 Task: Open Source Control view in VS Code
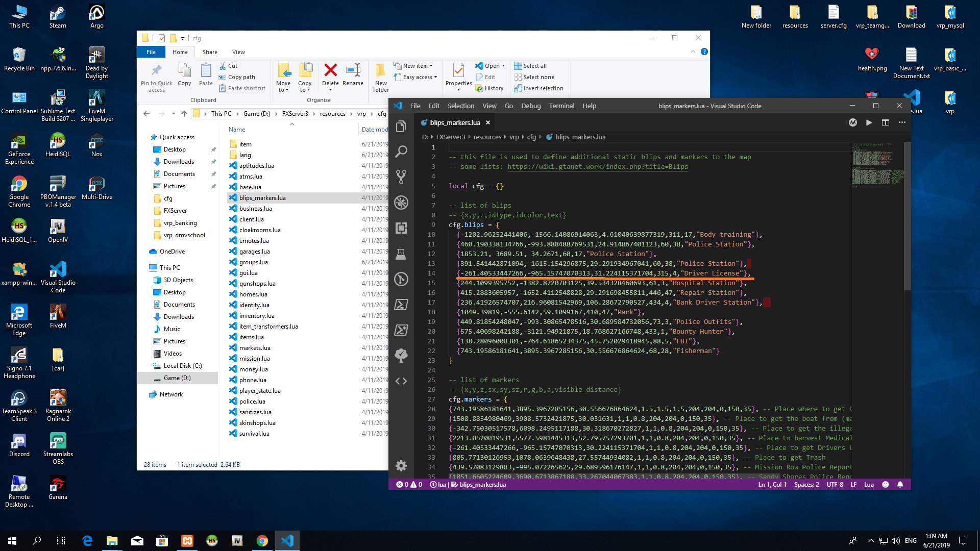401,177
